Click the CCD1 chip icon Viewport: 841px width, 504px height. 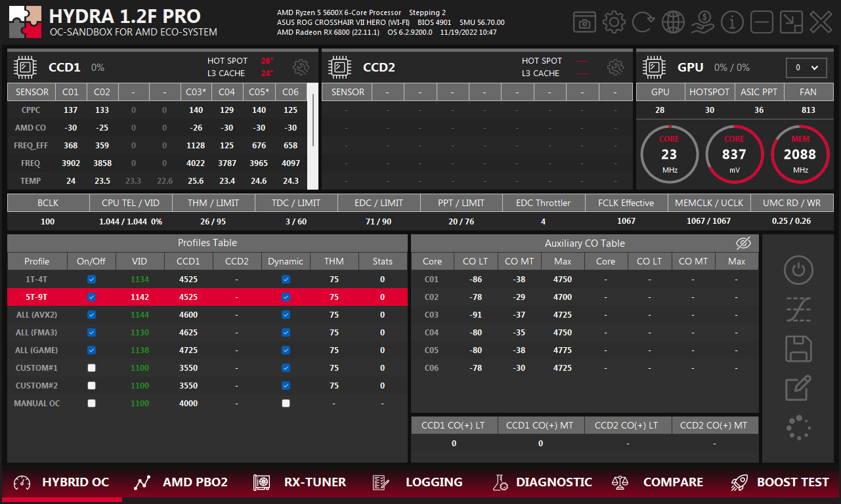pyautogui.click(x=26, y=67)
